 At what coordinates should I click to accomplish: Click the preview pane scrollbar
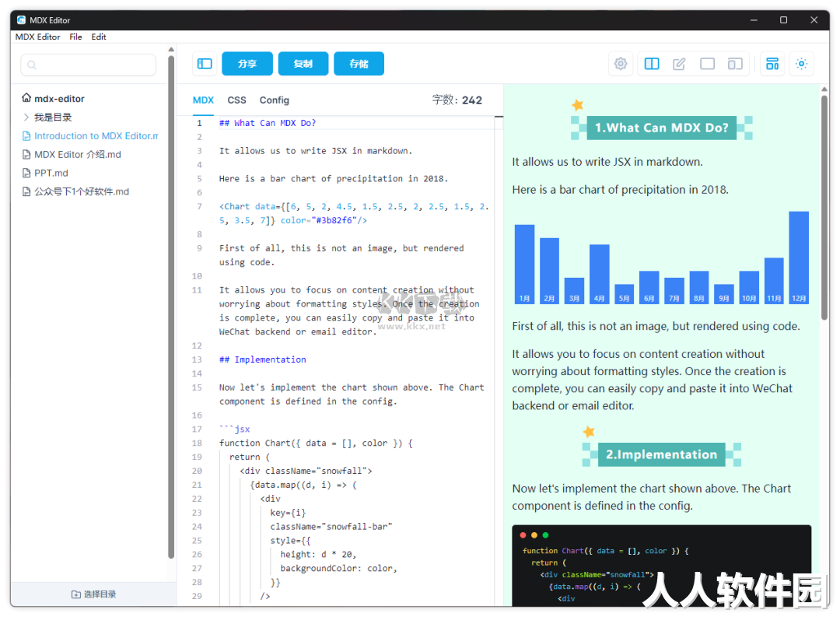(824, 207)
